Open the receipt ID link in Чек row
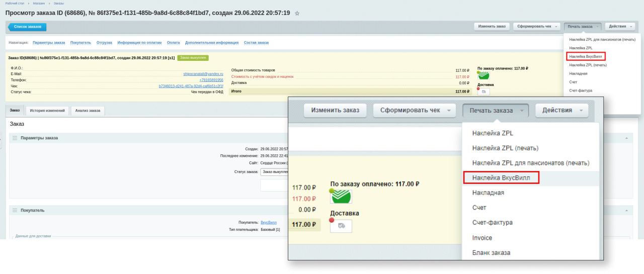The height and width of the screenshot is (274, 644). [x=191, y=86]
